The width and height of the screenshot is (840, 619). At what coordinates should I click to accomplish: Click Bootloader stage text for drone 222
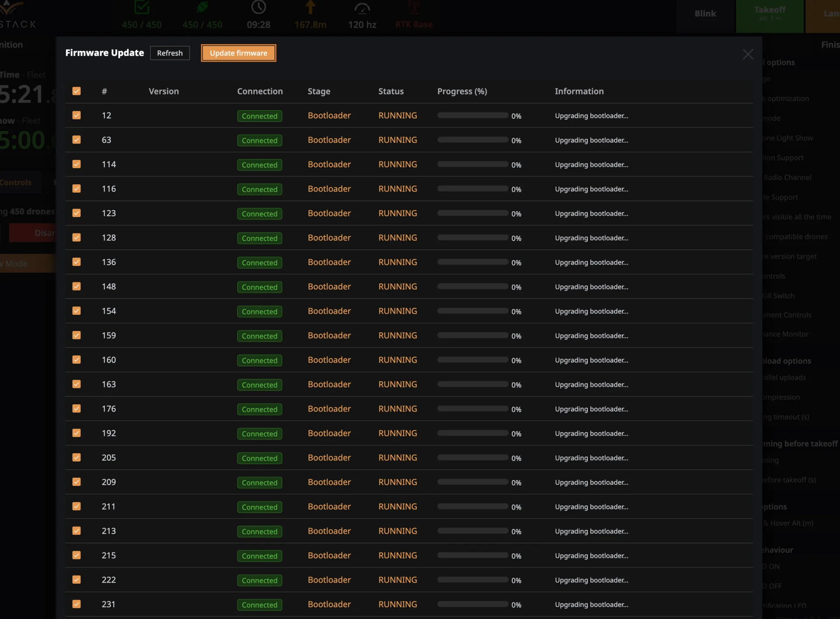tap(329, 580)
